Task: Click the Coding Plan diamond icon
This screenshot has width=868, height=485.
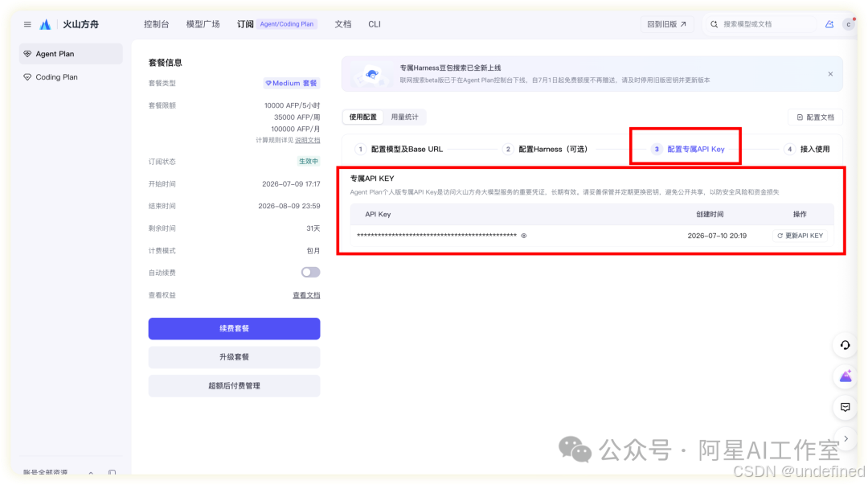Action: tap(27, 77)
